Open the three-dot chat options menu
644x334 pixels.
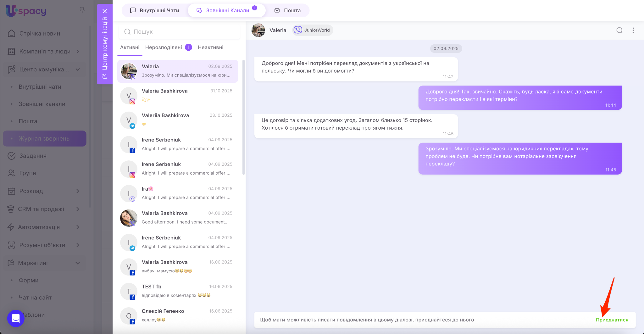coord(633,30)
